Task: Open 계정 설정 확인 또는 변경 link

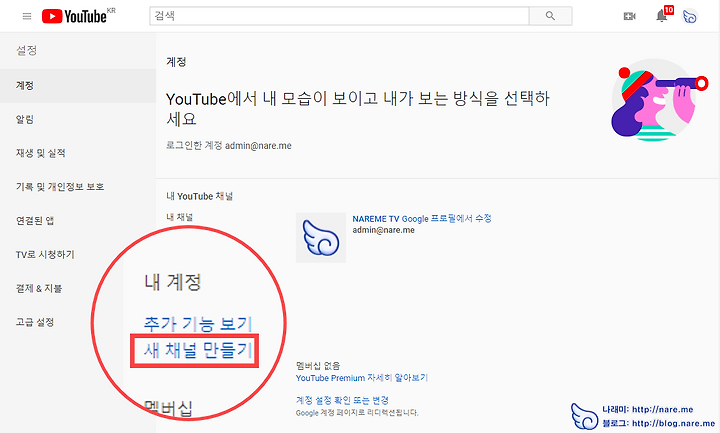Action: point(342,400)
